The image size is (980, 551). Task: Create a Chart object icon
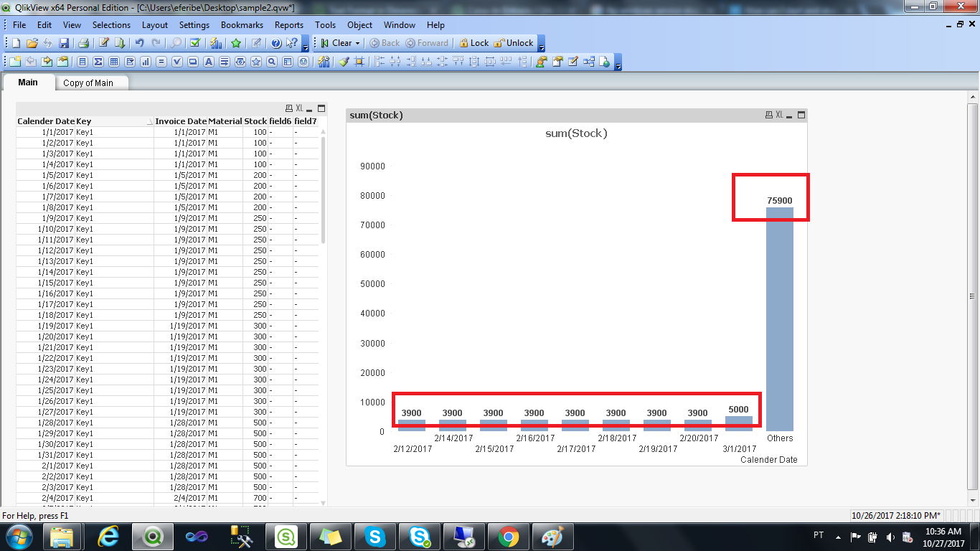[x=146, y=62]
